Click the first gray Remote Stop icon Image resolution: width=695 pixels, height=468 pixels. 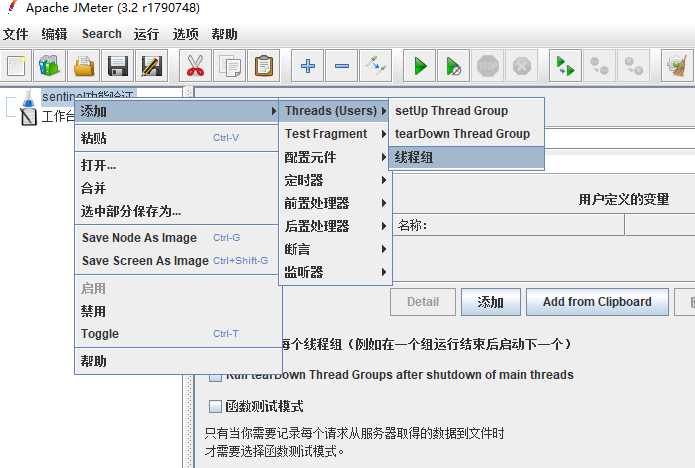(x=599, y=66)
